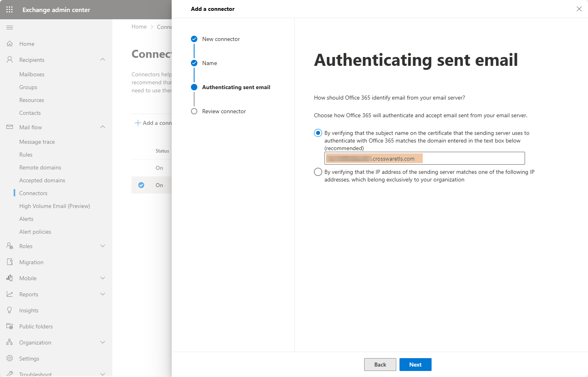
Task: Click the Home house icon in sidebar
Action: (10, 44)
